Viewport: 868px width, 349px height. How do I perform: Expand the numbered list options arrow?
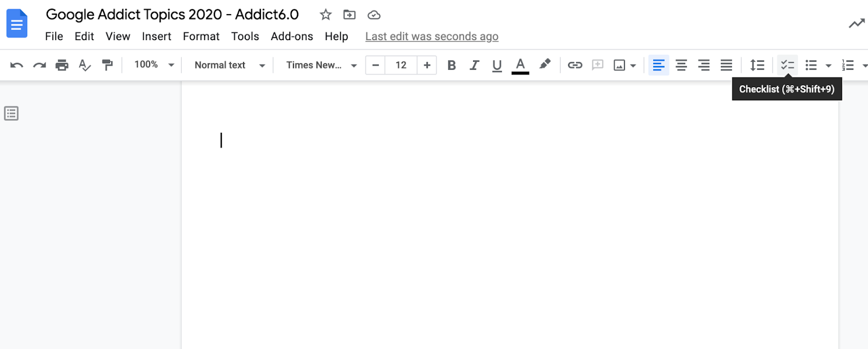(x=864, y=66)
